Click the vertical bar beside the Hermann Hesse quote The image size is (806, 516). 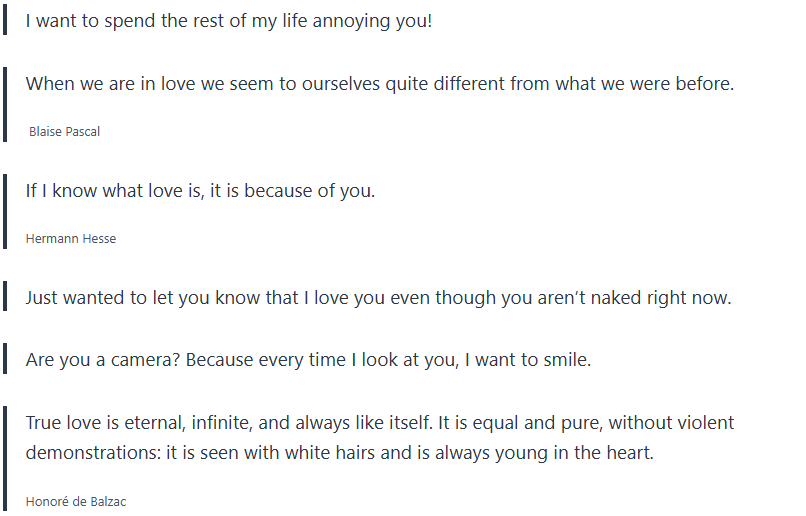[5, 212]
